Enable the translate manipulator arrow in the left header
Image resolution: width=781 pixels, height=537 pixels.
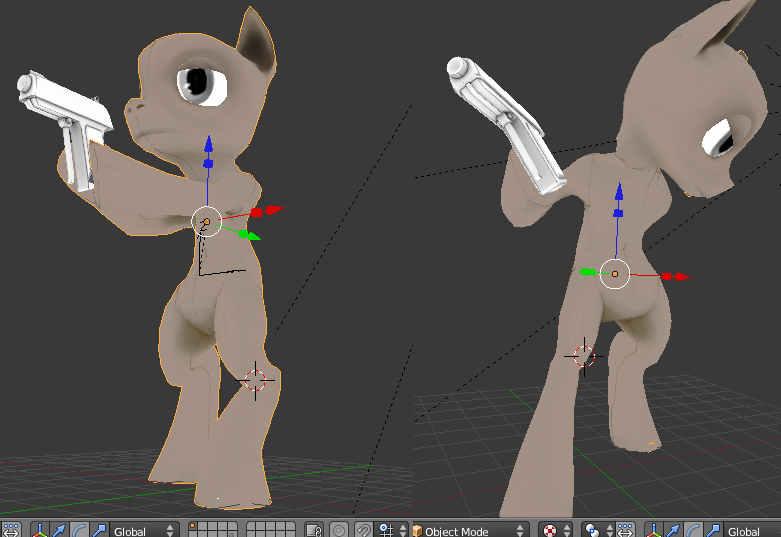[59, 530]
